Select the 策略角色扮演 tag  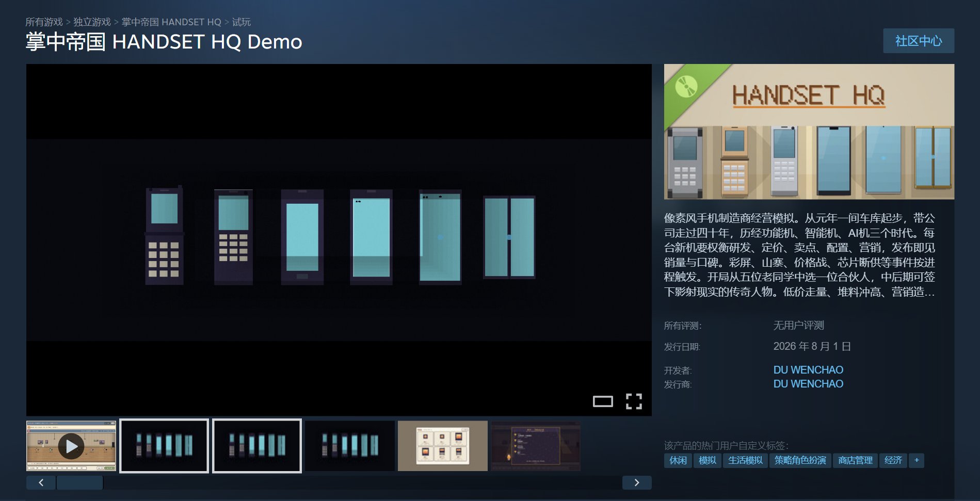(x=800, y=460)
